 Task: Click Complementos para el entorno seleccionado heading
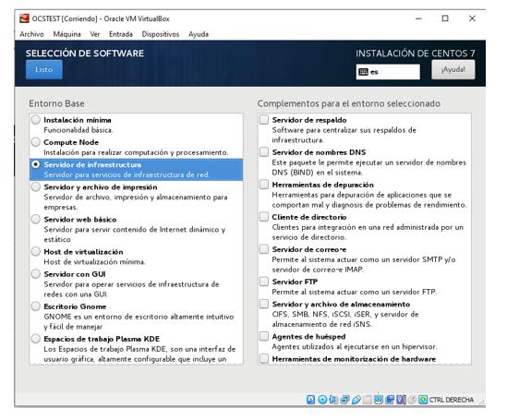pos(349,103)
